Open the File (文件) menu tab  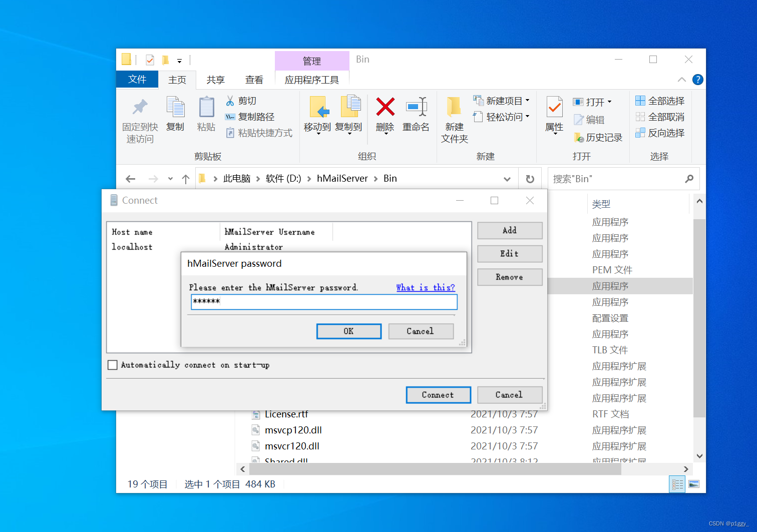137,79
